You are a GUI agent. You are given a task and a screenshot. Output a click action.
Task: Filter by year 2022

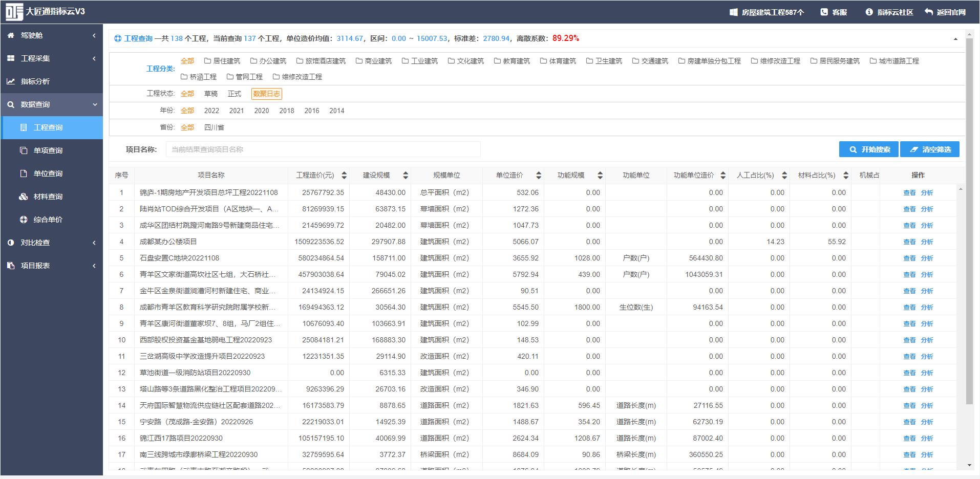pyautogui.click(x=211, y=111)
